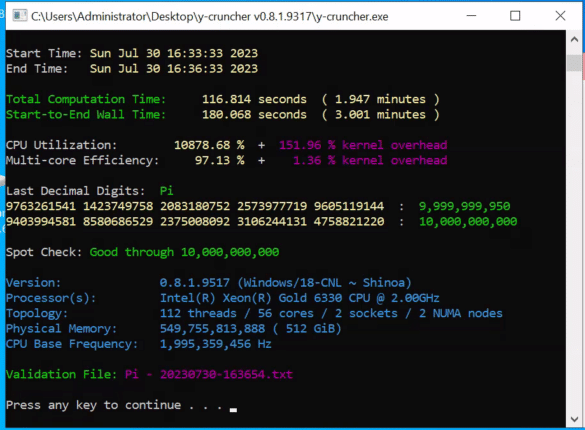Click the End Time line
The image size is (585, 430).
pyautogui.click(x=132, y=69)
